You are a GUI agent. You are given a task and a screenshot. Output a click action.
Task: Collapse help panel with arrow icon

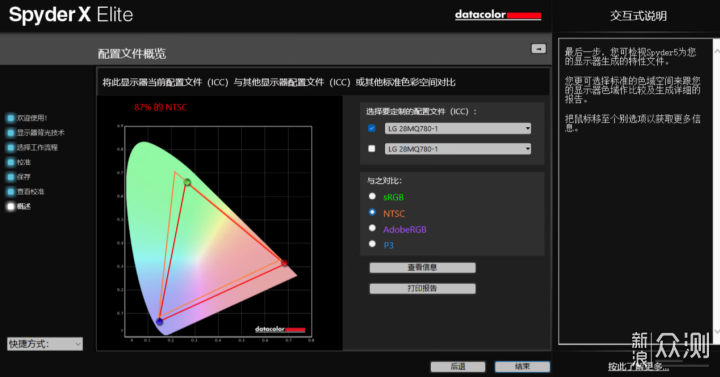pos(539,48)
